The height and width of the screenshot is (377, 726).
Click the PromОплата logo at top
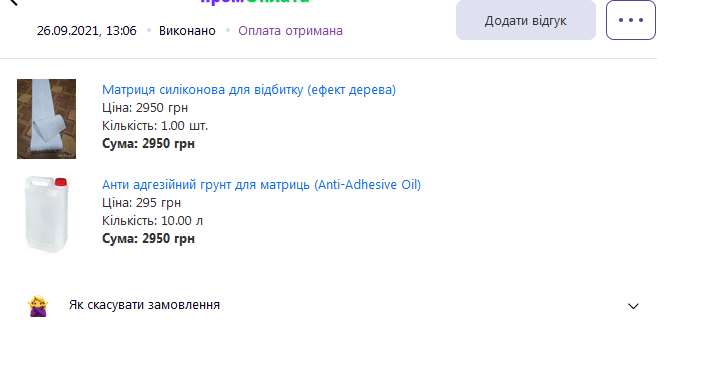pos(255,2)
